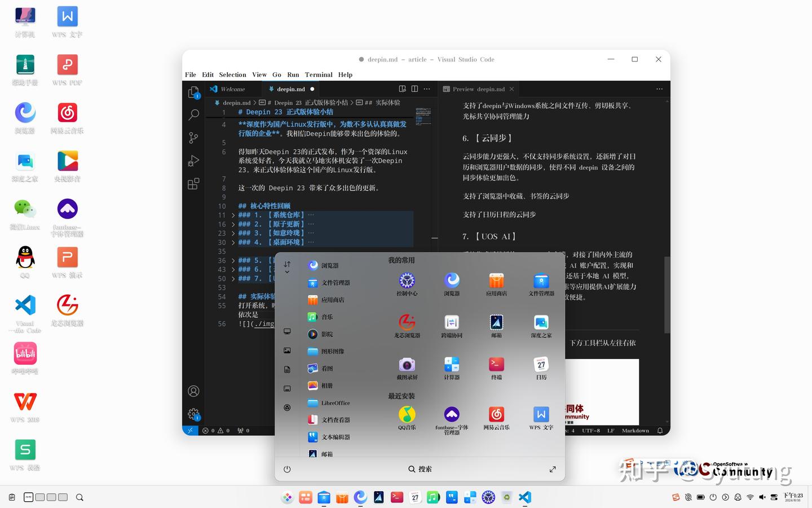Open music app icon in dock

pos(433,497)
